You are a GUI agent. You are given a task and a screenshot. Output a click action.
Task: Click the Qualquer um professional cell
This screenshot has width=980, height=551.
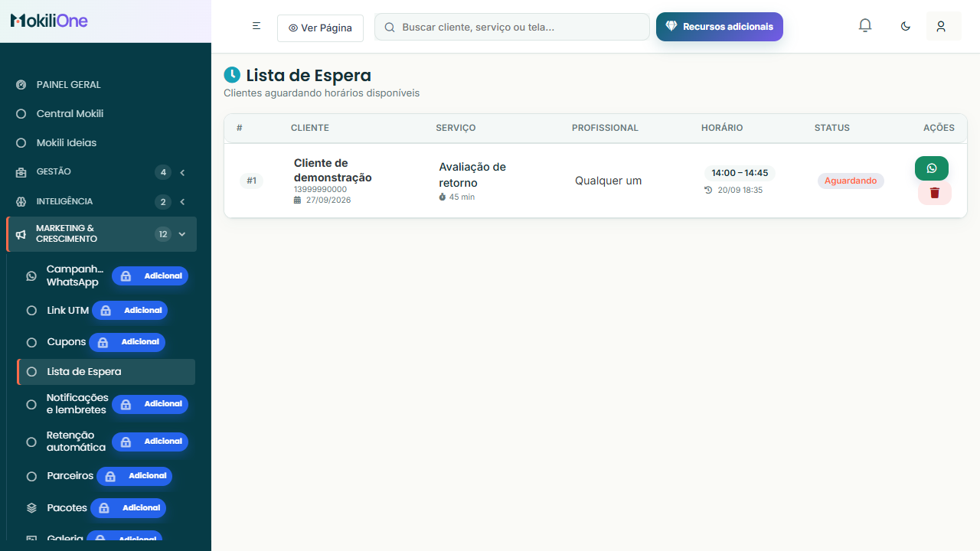(x=609, y=181)
